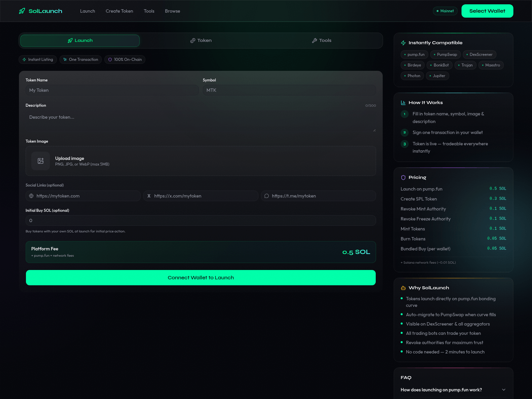This screenshot has height=399, width=532.
Task: Click step 2 number badge in How It Works
Action: coord(405,132)
